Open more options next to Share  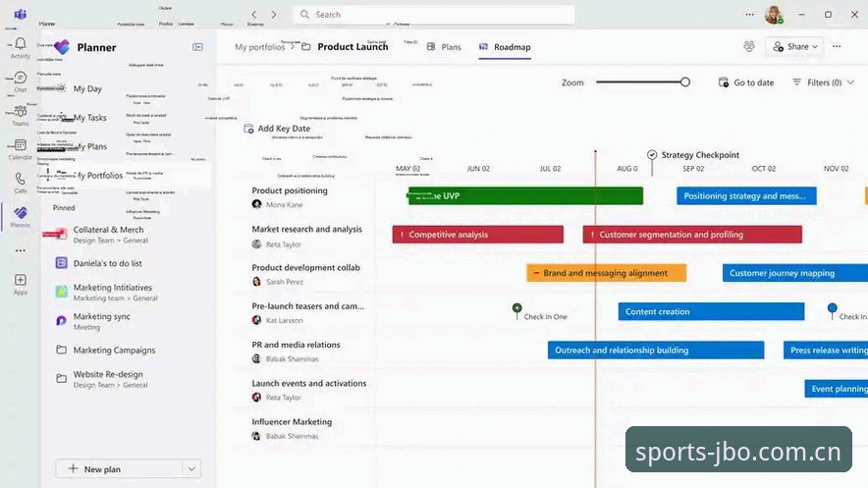(x=837, y=46)
